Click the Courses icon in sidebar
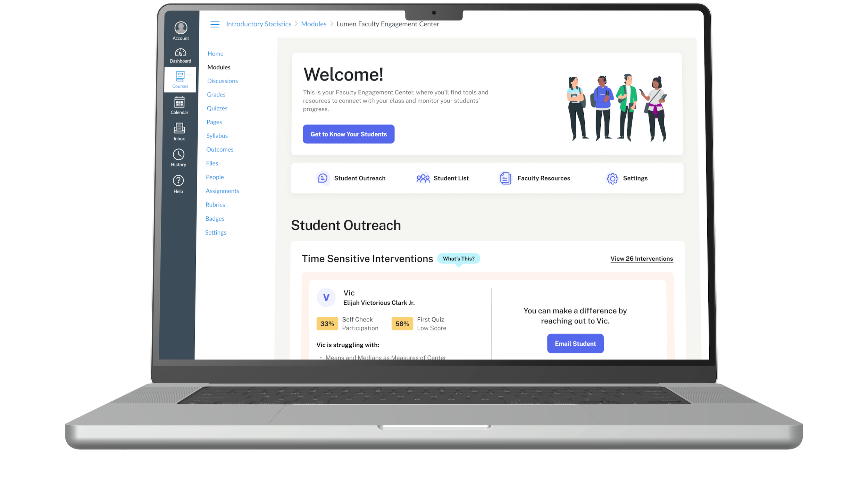Viewport: 868px width, 488px height. click(x=180, y=79)
